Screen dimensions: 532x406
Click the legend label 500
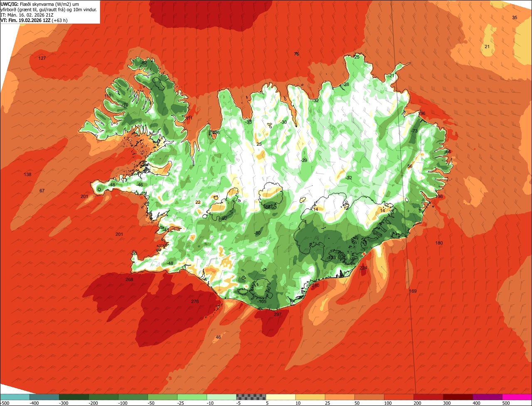click(506, 403)
